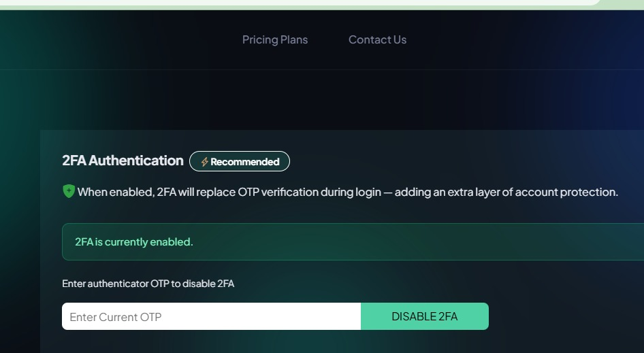
Task: Click the light browser bar at the top edge
Action: click(300, 3)
